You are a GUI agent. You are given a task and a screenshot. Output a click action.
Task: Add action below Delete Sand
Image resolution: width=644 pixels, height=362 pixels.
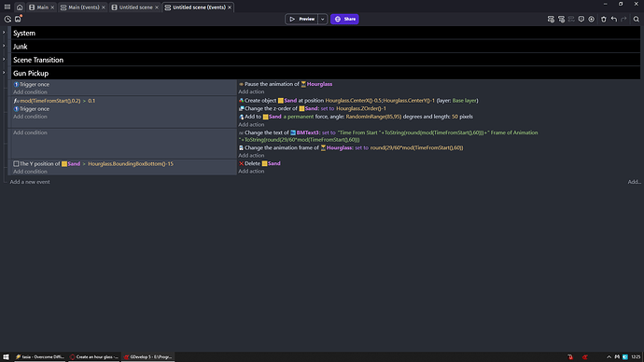(x=251, y=171)
